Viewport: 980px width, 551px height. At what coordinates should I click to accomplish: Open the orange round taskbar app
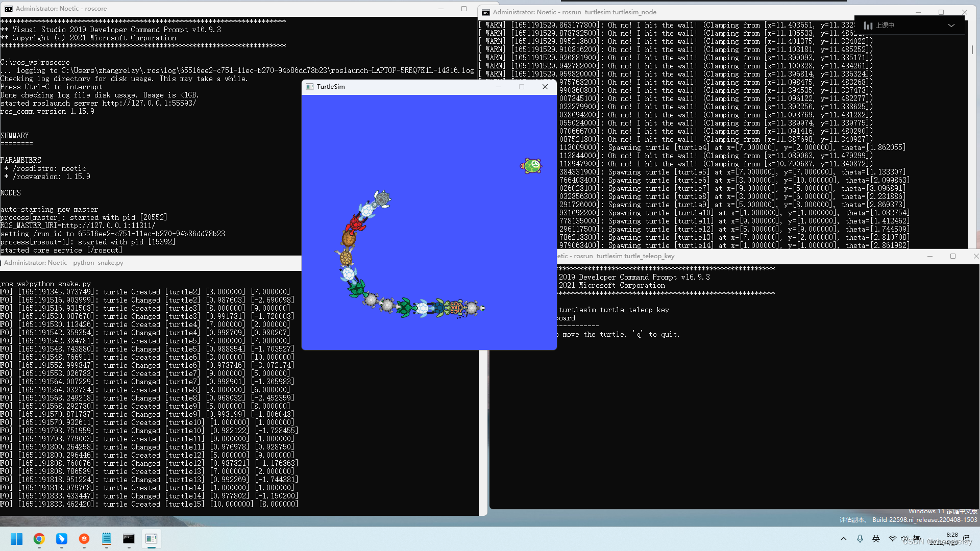click(x=84, y=539)
